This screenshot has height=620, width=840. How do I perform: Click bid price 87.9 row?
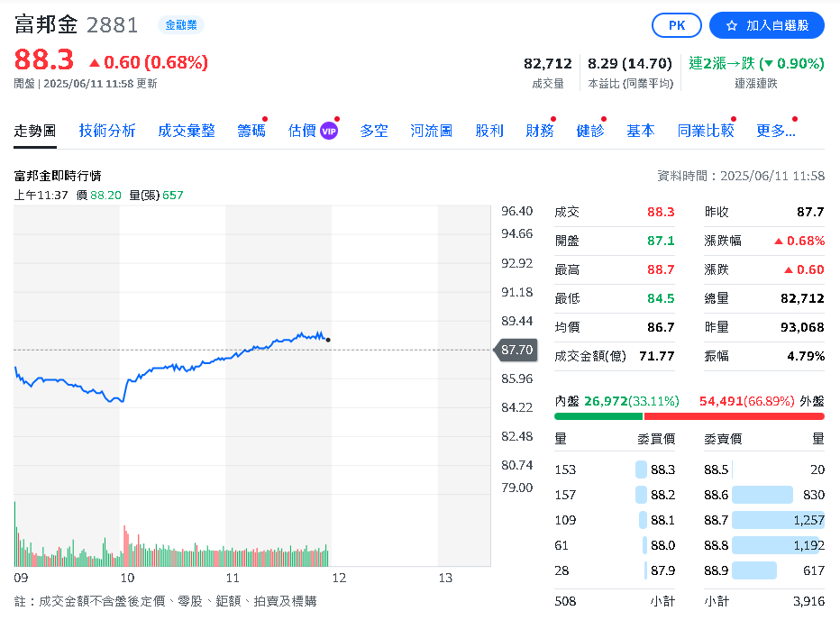tap(615, 570)
